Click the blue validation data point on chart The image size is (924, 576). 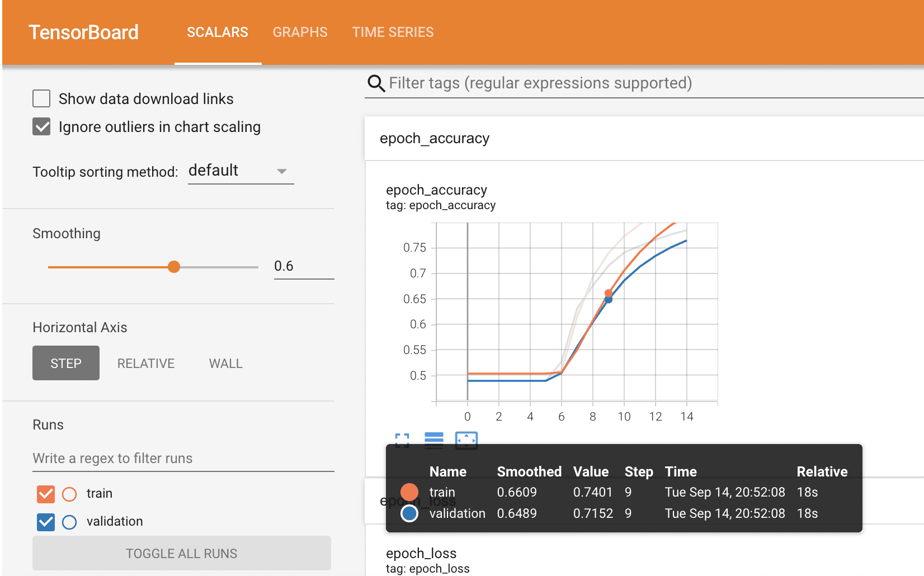pos(609,300)
